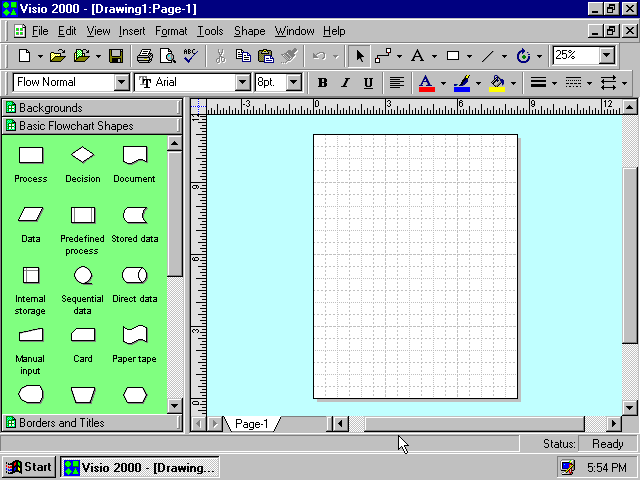Click the Open Stencil icon

click(x=82, y=56)
